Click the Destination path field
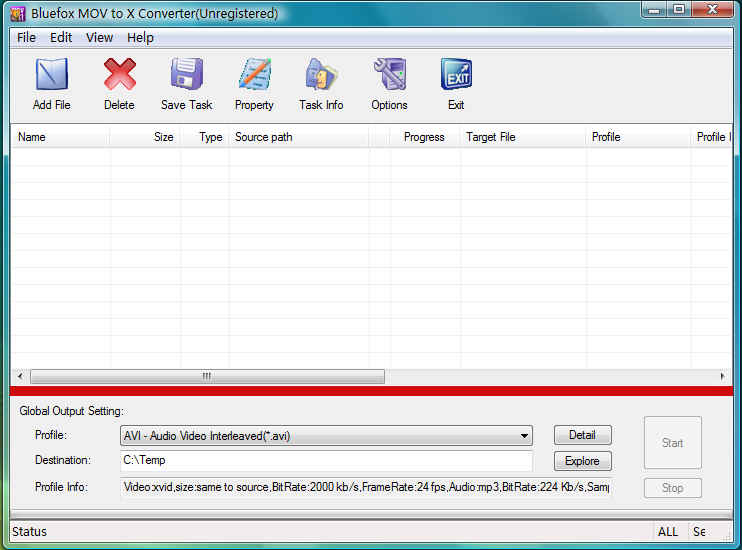This screenshot has width=742, height=550. pos(327,461)
